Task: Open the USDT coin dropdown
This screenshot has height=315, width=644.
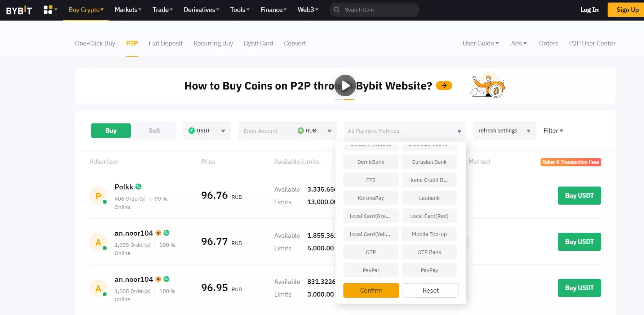Action: point(207,131)
